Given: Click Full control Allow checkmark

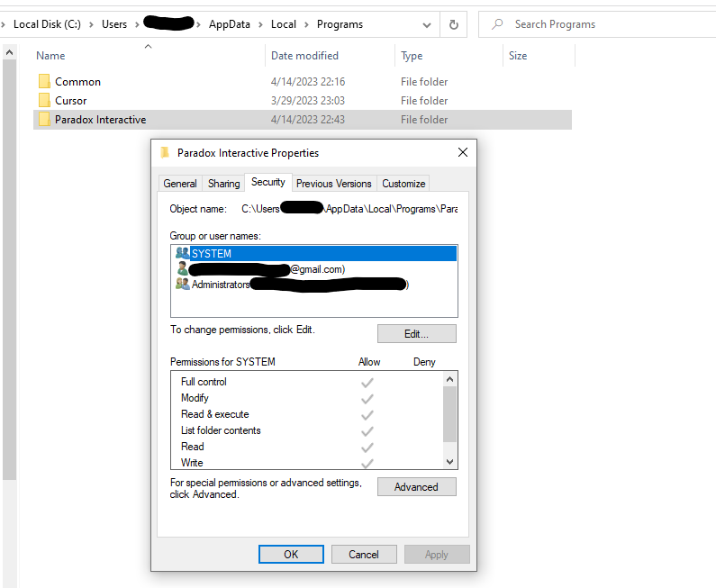Looking at the screenshot, I should pos(367,383).
